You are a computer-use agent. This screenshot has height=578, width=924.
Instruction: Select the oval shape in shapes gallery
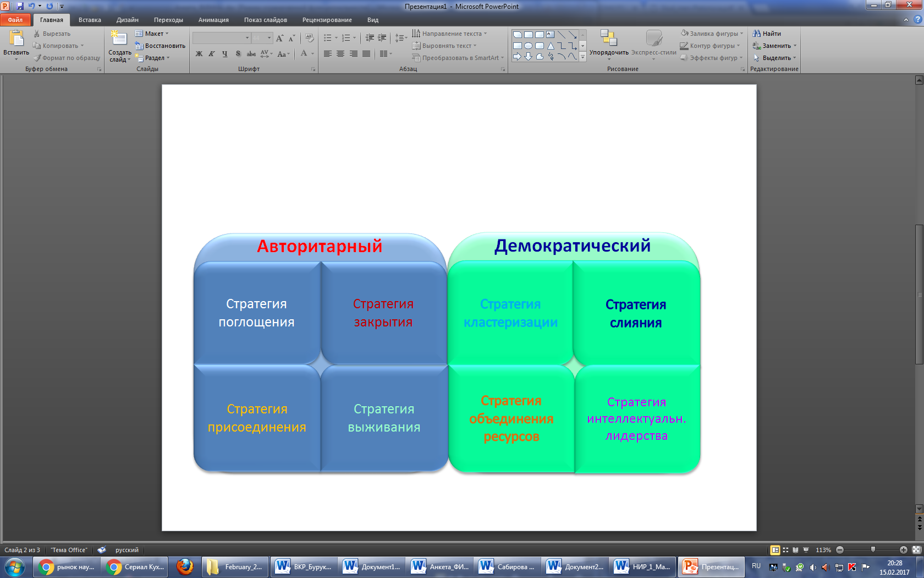coord(528,46)
